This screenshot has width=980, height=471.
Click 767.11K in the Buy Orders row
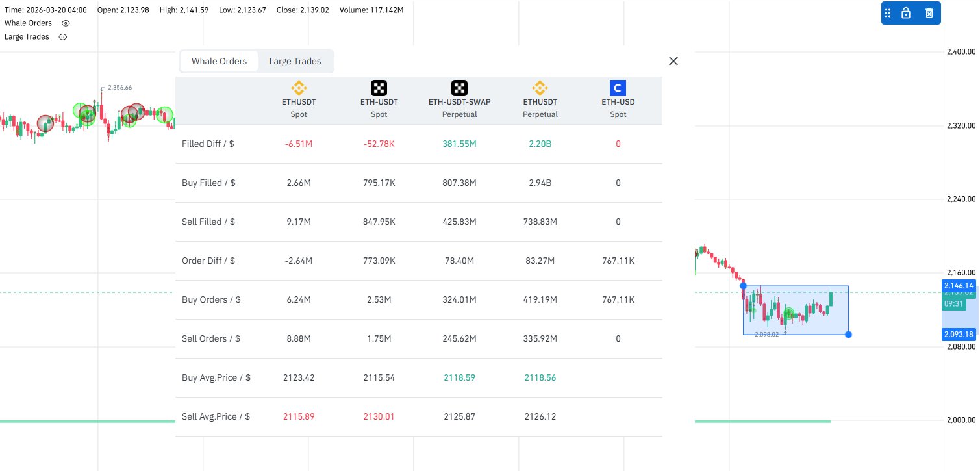pos(618,299)
